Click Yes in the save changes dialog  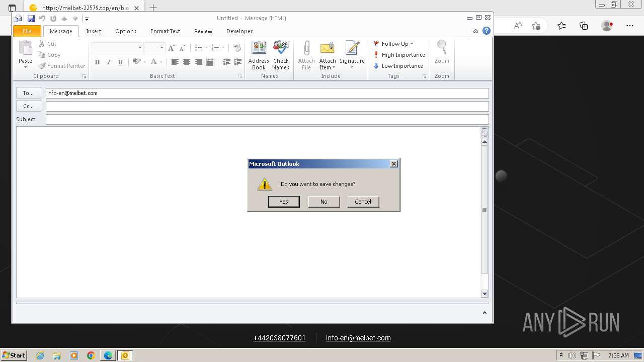pyautogui.click(x=284, y=202)
